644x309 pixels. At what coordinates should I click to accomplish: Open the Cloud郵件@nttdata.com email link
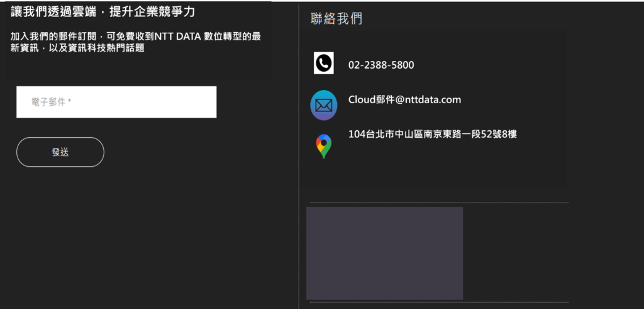pyautogui.click(x=404, y=99)
